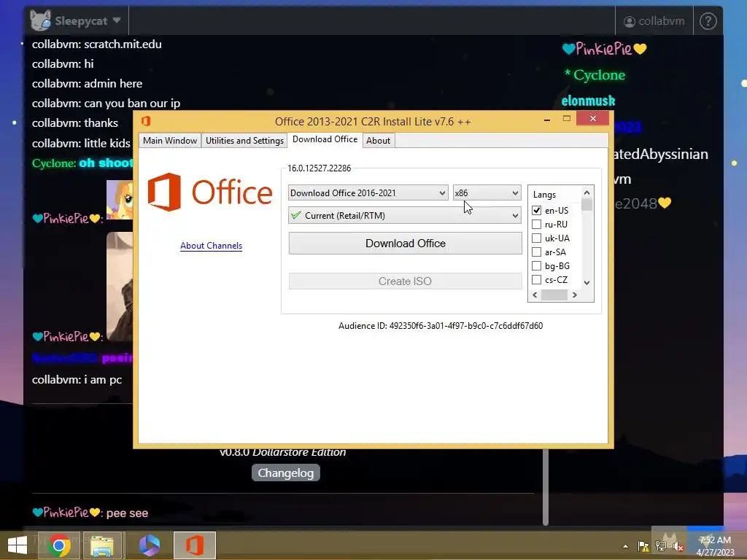Check the ru-RU language checkbox
Image resolution: width=747 pixels, height=560 pixels.
(536, 224)
